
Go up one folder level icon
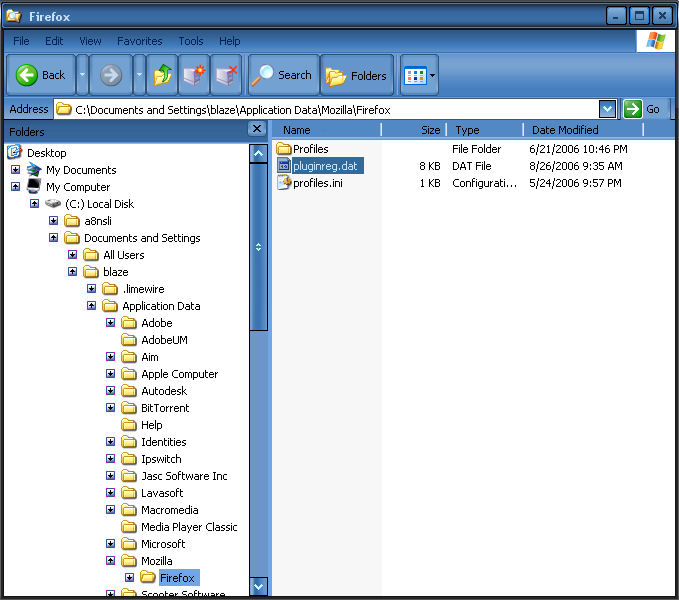[x=163, y=75]
